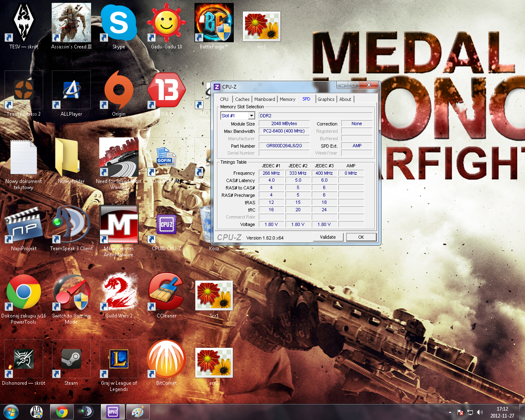This screenshot has height=420, width=525.
Task: Click the PC2-6400 (400 MHz) bandwidth value
Action: point(284,131)
